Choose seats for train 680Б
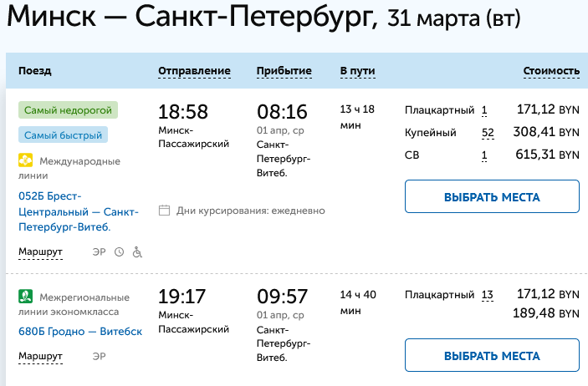The width and height of the screenshot is (588, 386). (x=492, y=356)
